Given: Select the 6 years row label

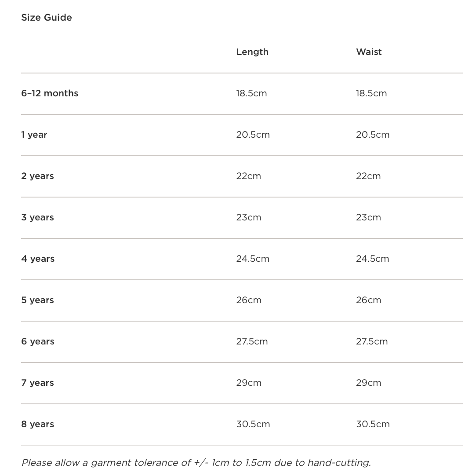Looking at the screenshot, I should (x=38, y=341).
